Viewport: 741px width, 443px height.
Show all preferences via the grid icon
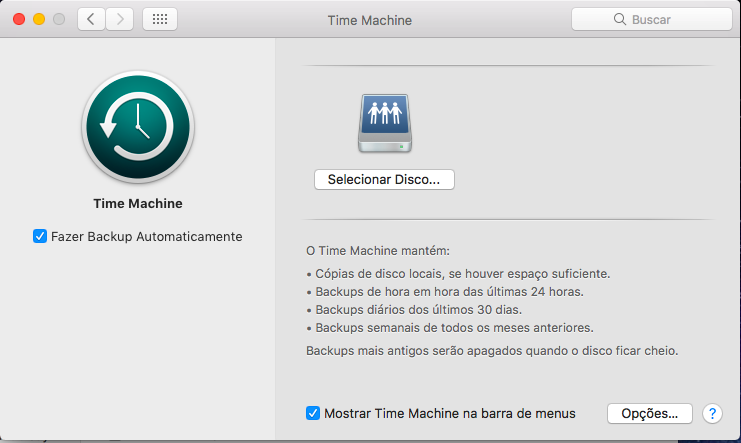tap(160, 19)
